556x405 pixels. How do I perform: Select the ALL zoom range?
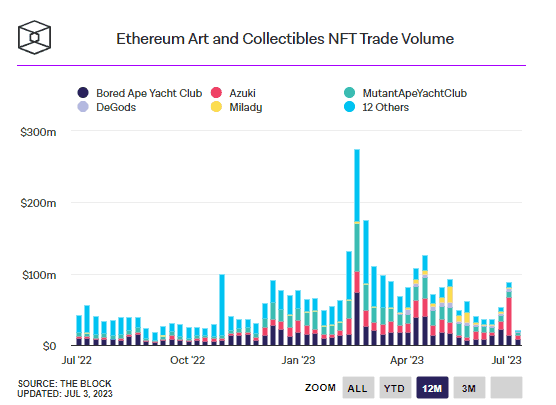[x=358, y=388]
